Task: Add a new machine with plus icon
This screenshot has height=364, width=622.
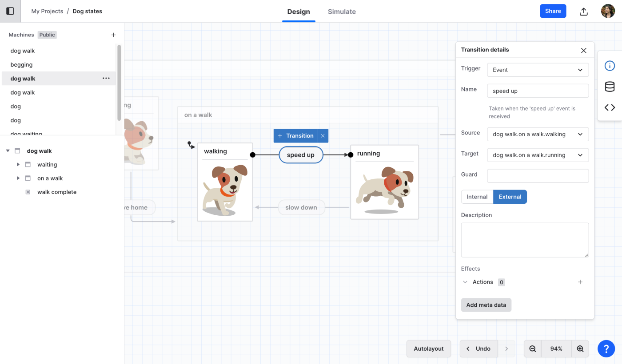Action: click(113, 35)
